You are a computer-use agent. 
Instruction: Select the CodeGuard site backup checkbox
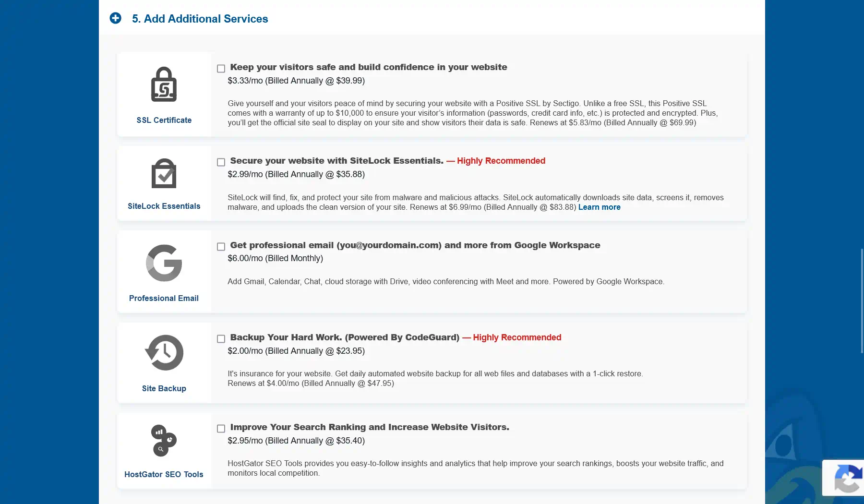221,339
